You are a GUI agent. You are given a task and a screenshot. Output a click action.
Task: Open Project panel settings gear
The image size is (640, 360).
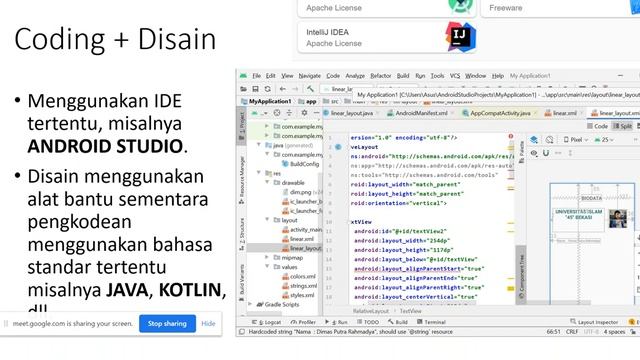pos(304,113)
